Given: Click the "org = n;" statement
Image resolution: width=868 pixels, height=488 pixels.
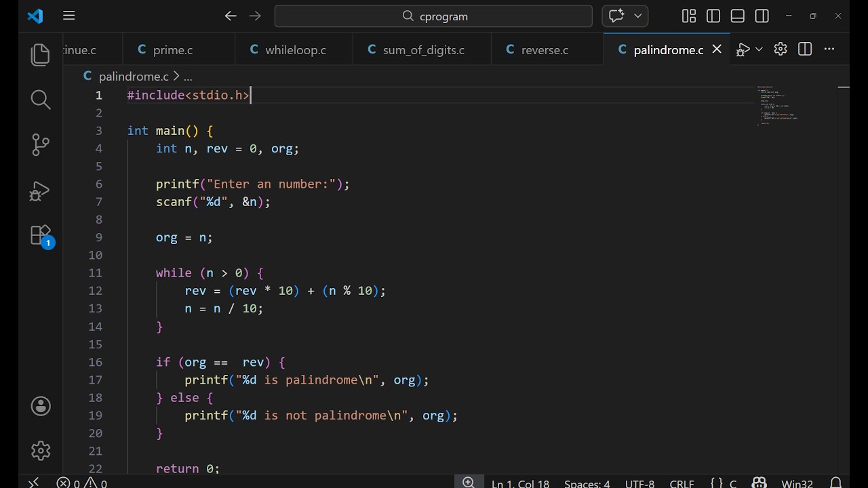Looking at the screenshot, I should click(184, 237).
